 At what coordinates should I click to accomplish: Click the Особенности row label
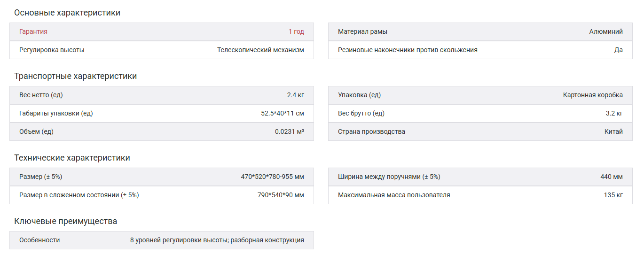click(39, 240)
